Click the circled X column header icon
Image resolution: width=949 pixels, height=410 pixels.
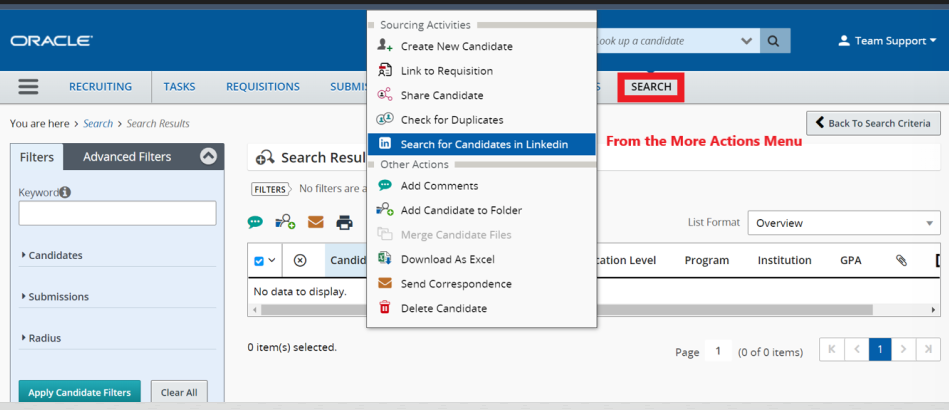300,260
